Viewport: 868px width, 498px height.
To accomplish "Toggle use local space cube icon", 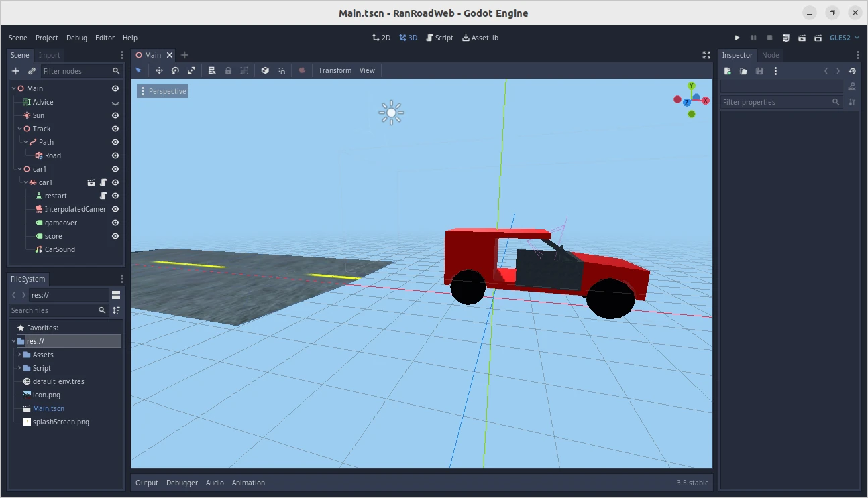I will point(265,70).
